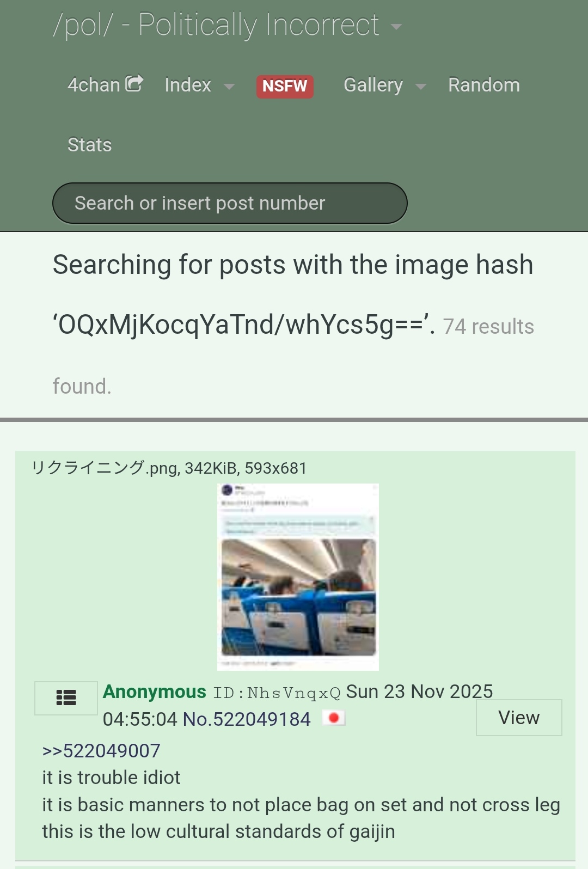This screenshot has height=869, width=588.
Task: Open the Gallery menu item
Action: 373,85
